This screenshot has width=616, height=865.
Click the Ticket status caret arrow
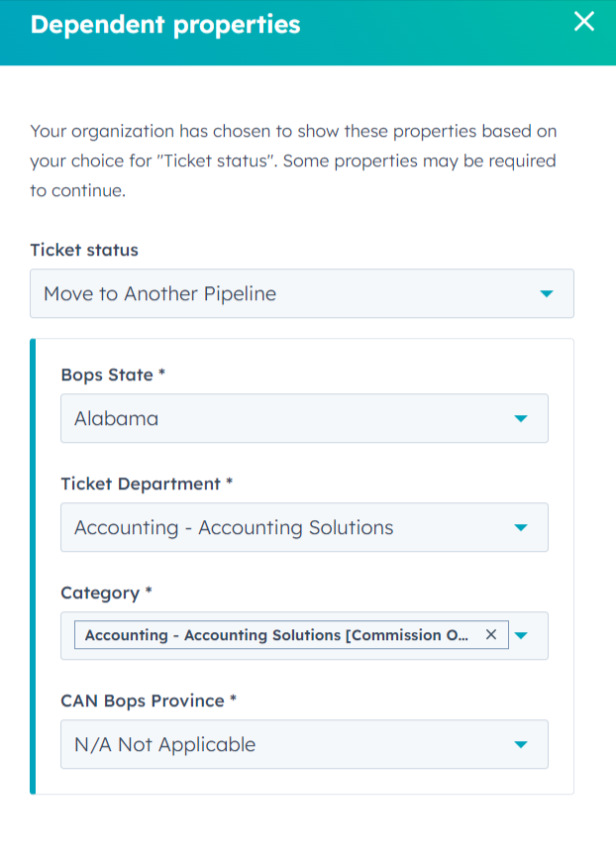tap(546, 294)
